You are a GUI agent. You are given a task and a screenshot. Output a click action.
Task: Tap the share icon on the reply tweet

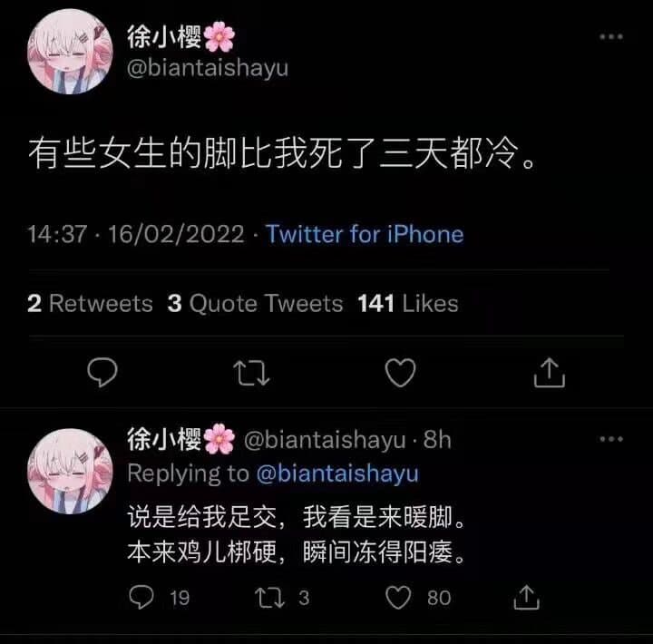coord(526,597)
